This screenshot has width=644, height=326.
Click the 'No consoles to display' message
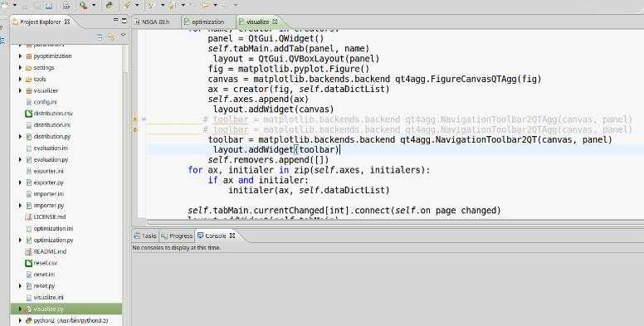(176, 247)
